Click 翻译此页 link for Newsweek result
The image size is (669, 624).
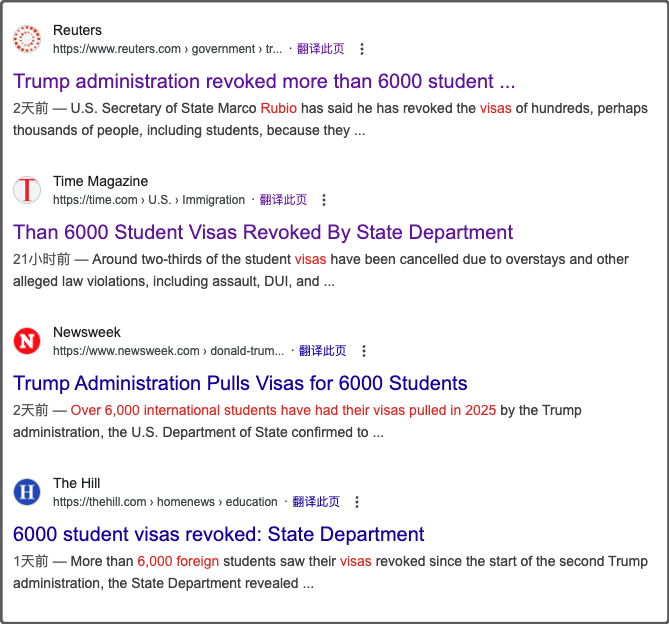[x=323, y=351]
